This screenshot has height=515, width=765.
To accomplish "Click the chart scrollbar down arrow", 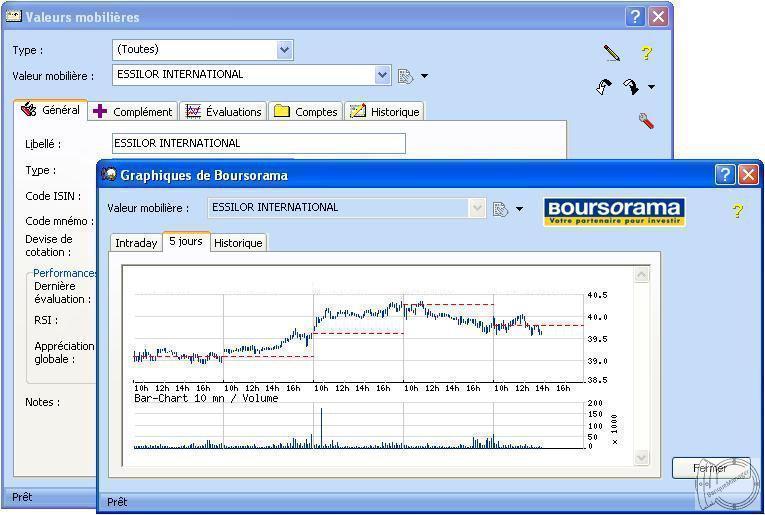I will click(x=642, y=457).
